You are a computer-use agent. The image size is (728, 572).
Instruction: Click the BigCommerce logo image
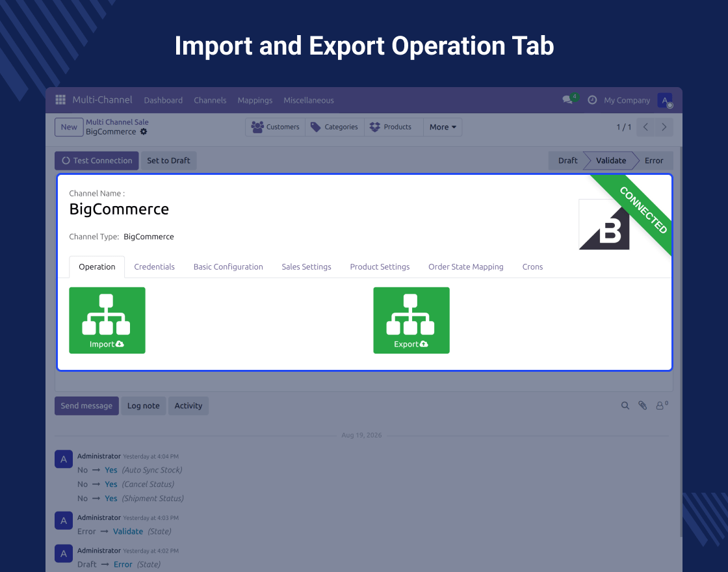pos(604,224)
